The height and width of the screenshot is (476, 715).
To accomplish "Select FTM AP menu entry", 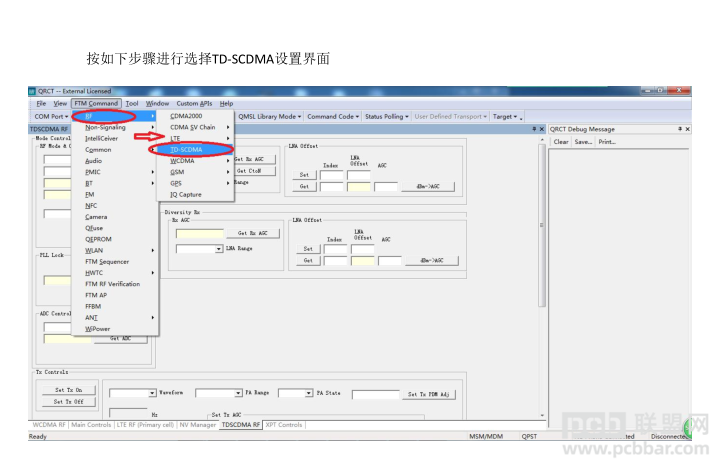I will [115, 295].
